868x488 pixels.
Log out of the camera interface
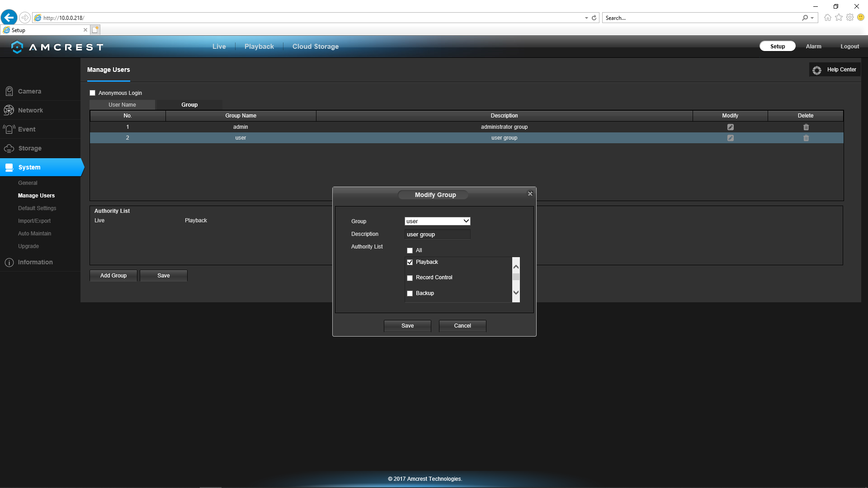(x=849, y=47)
